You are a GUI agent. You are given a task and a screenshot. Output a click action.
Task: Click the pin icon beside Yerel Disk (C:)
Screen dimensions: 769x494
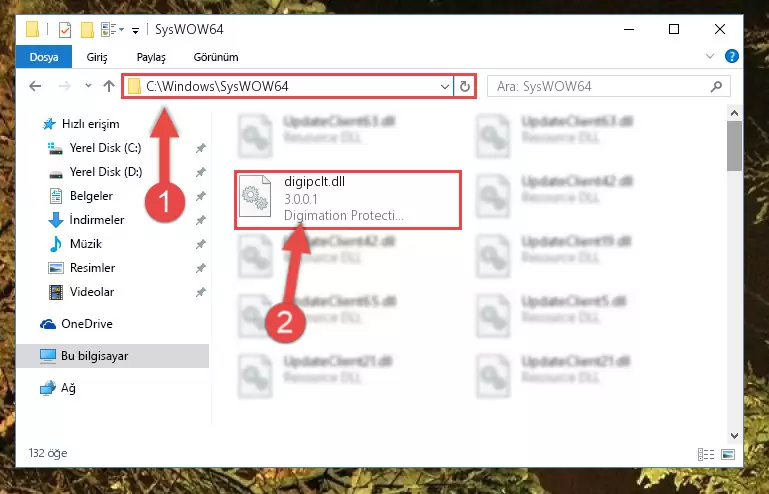click(201, 148)
